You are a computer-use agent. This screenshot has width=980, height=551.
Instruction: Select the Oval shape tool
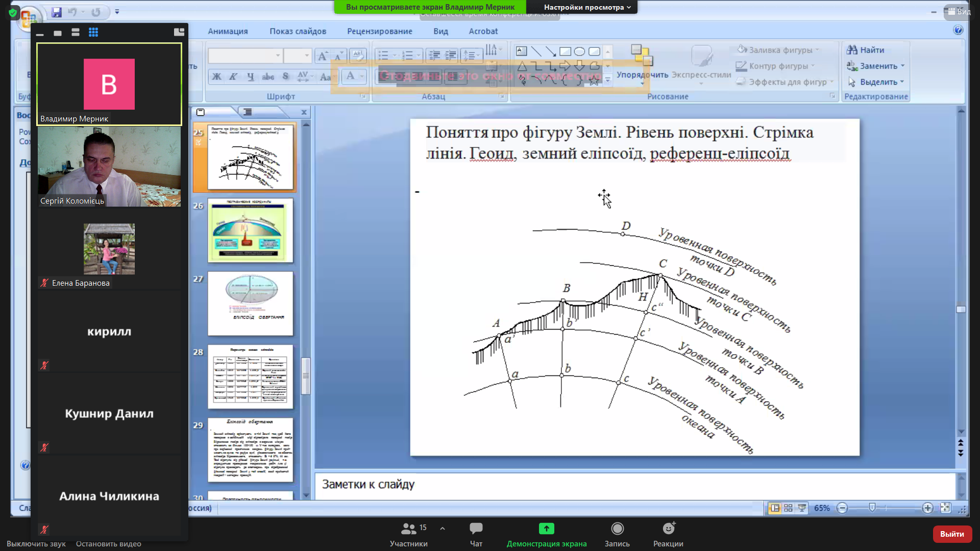(579, 52)
